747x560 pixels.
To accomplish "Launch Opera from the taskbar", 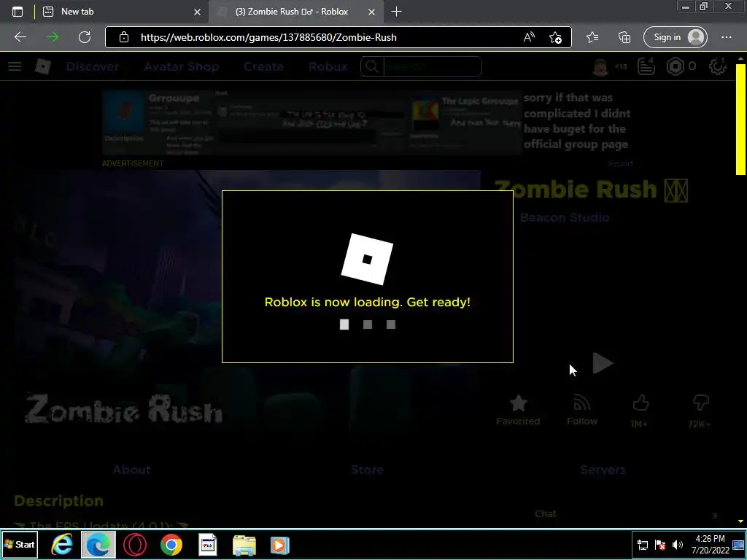I will [x=135, y=545].
